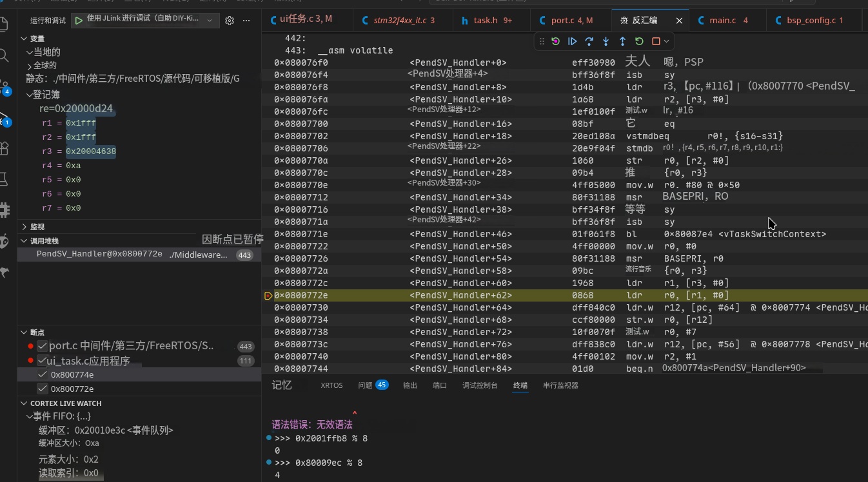The width and height of the screenshot is (868, 482).
Task: Click the green Restart debug icon
Action: 639,41
